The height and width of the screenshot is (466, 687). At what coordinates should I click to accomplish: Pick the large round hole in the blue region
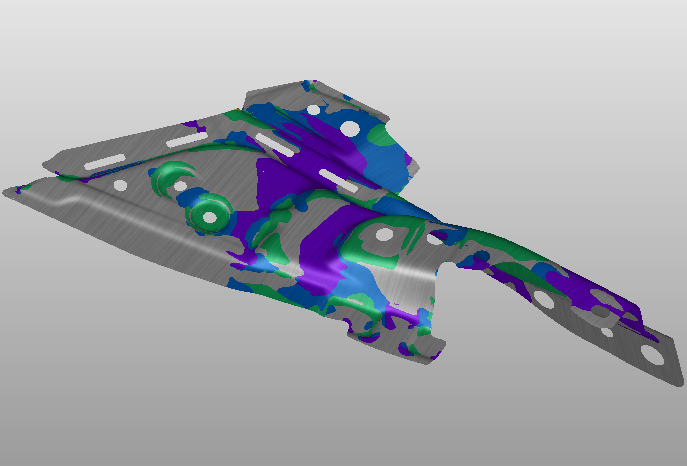point(351,128)
